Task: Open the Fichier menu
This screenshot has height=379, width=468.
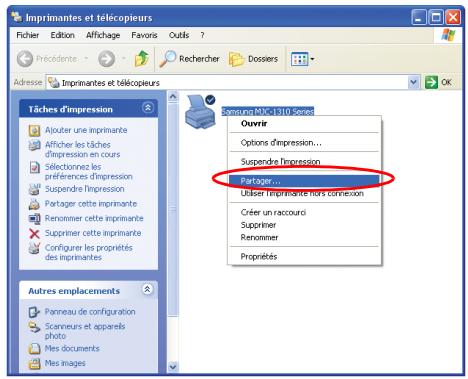Action: tap(28, 35)
